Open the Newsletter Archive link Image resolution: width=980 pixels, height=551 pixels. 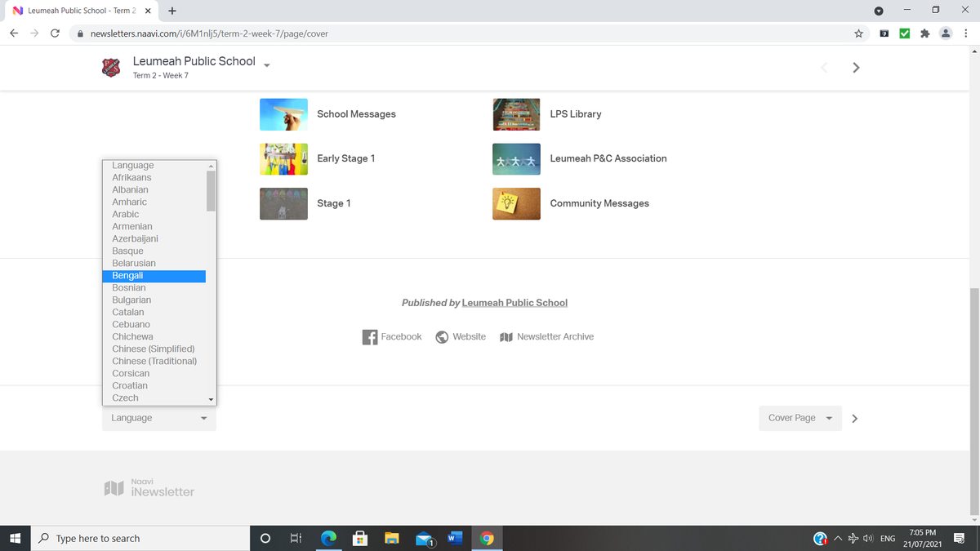point(555,337)
